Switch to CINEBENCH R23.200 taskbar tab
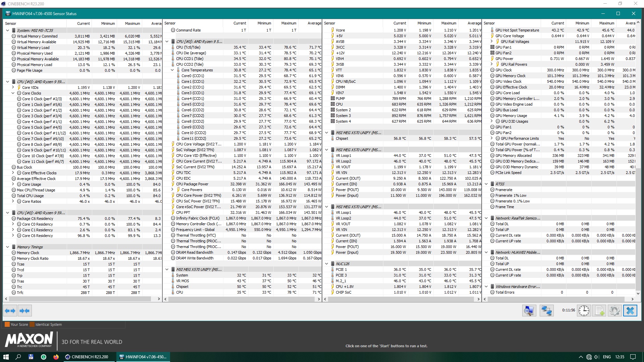Screen dimensions: 644x362 (87, 357)
